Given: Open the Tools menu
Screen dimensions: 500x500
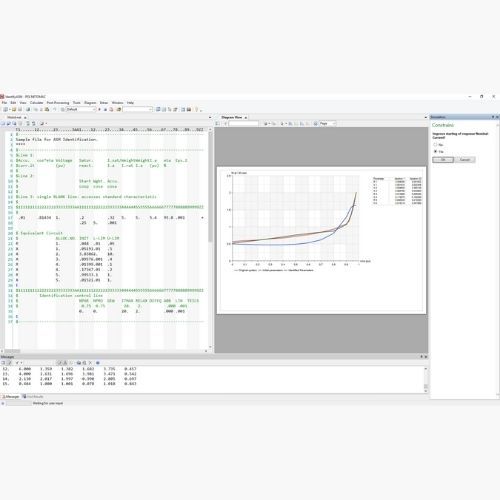Looking at the screenshot, I should coord(77,103).
